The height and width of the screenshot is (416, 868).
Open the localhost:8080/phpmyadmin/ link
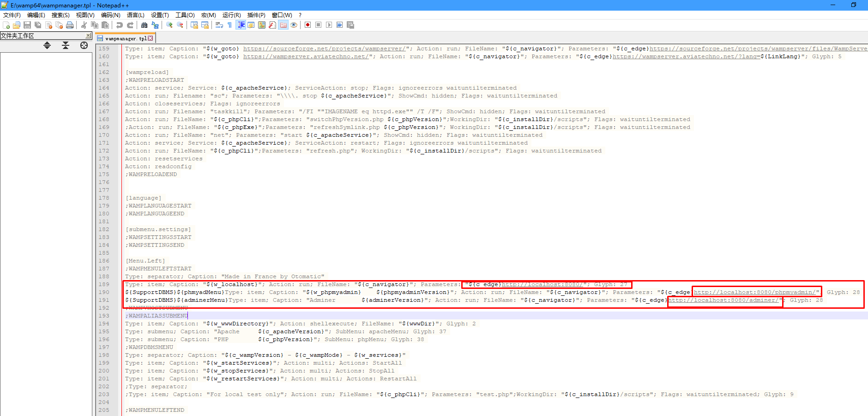(x=755, y=292)
